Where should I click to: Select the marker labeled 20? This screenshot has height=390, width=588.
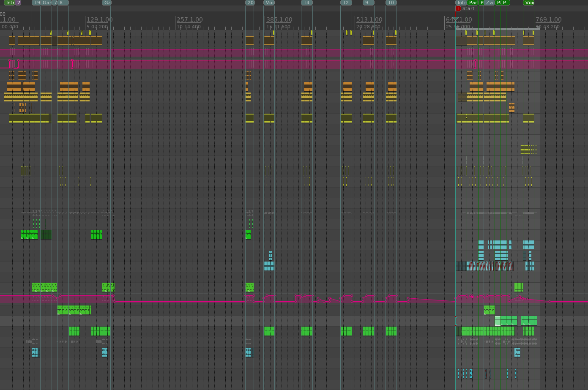click(x=250, y=3)
